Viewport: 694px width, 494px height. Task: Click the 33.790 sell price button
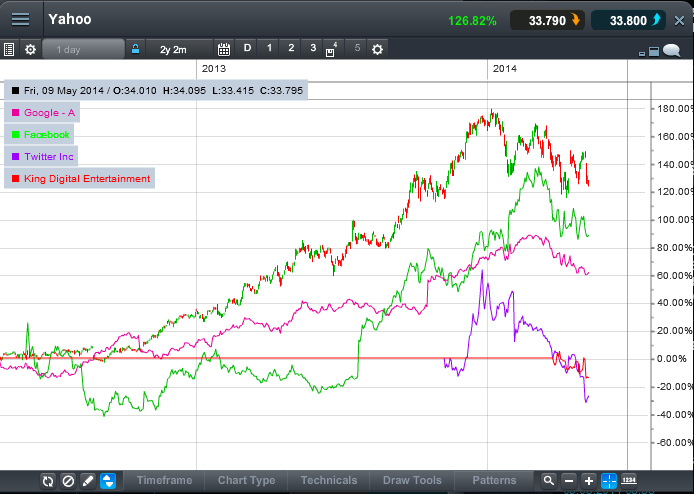point(547,20)
